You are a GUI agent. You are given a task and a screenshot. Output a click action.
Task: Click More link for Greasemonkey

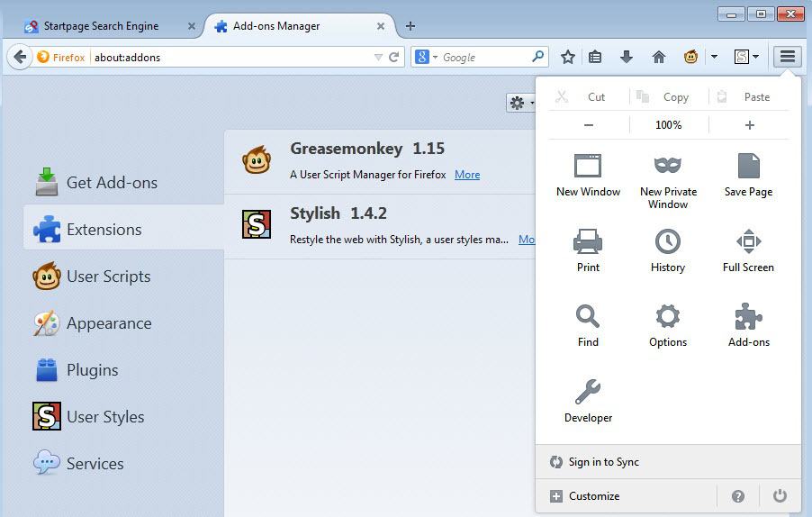click(467, 175)
